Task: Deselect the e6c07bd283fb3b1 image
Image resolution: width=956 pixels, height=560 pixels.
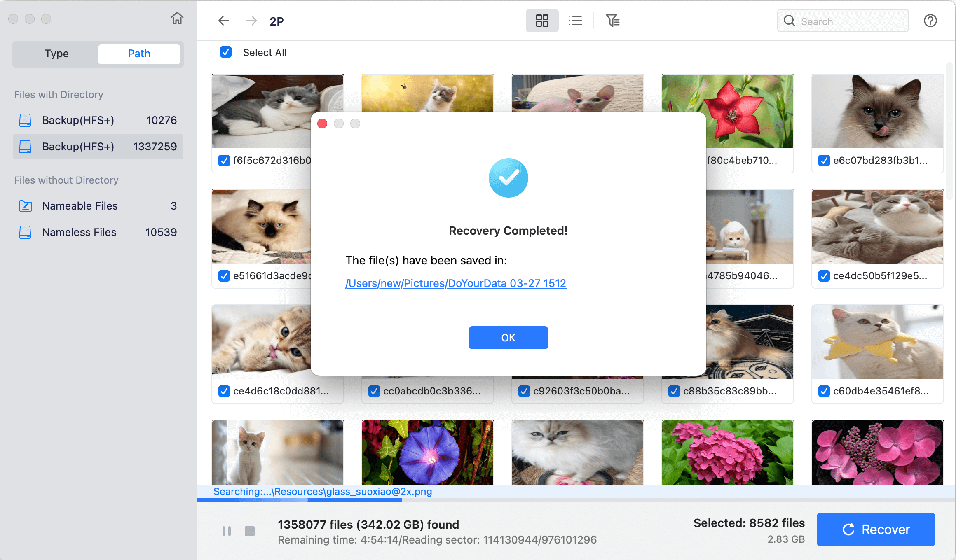Action: tap(823, 161)
